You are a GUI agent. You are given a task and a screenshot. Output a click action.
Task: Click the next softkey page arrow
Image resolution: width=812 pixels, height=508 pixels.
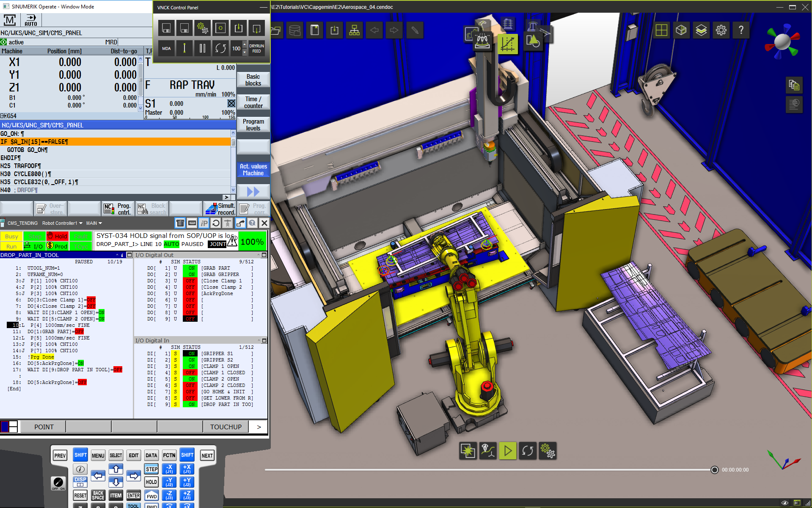click(x=259, y=427)
